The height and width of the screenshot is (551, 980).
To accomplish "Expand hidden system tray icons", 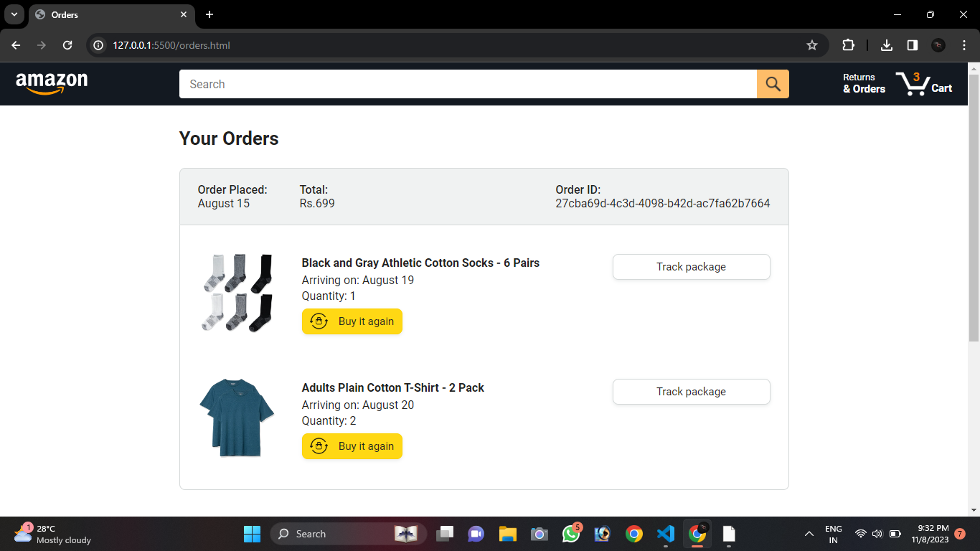I will click(809, 534).
